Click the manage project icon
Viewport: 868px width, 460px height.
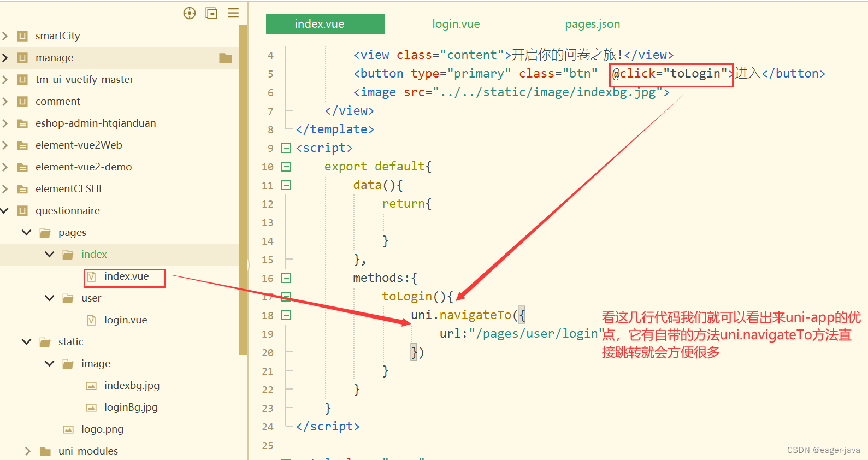[x=22, y=58]
